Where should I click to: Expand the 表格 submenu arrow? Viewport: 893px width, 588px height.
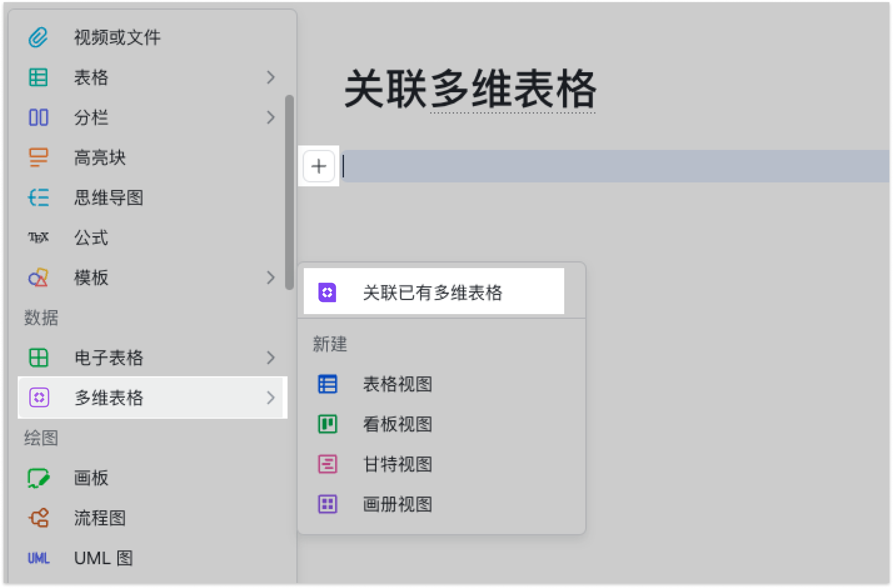coord(271,78)
